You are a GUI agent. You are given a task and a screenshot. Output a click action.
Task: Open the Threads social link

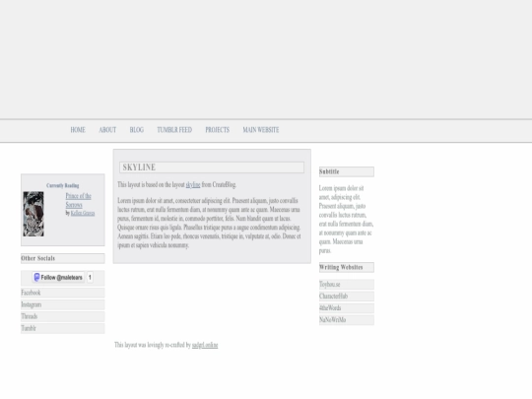point(63,316)
